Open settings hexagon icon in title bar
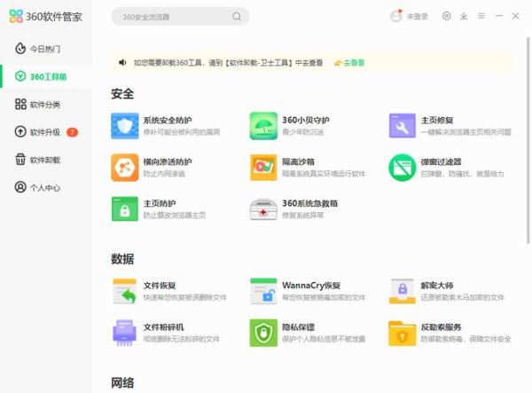The height and width of the screenshot is (393, 532). 447,16
